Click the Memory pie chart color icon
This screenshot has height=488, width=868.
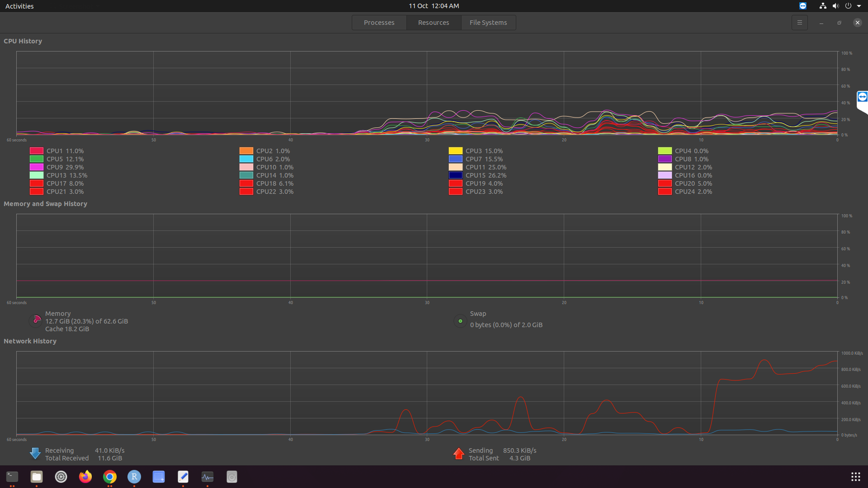coord(36,321)
